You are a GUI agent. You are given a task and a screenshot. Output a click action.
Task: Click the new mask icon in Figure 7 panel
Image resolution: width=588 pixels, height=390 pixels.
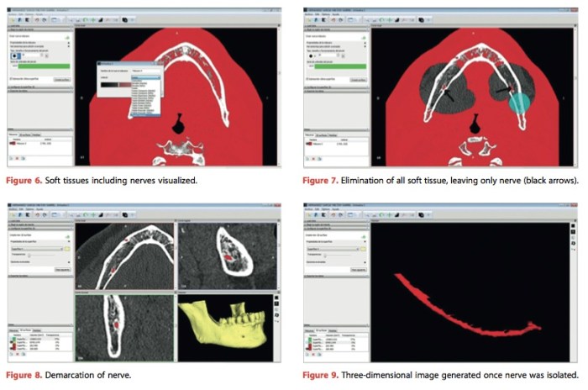click(366, 39)
